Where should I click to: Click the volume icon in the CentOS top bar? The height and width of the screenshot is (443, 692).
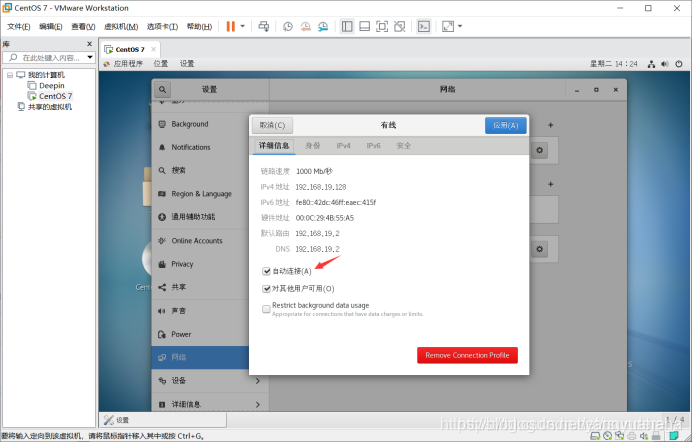[665, 64]
